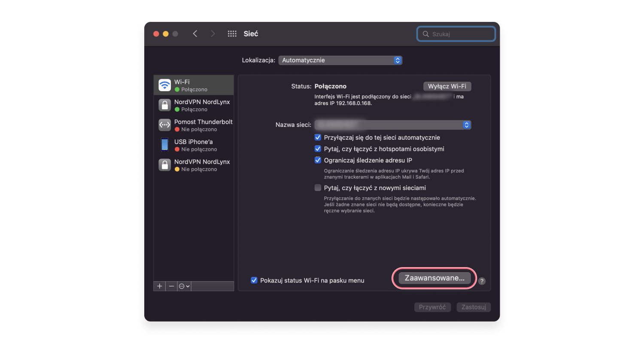Select the disconnected NordVPN NordLynx lock icon
Image resolution: width=644 pixels, height=343 pixels.
pyautogui.click(x=165, y=165)
